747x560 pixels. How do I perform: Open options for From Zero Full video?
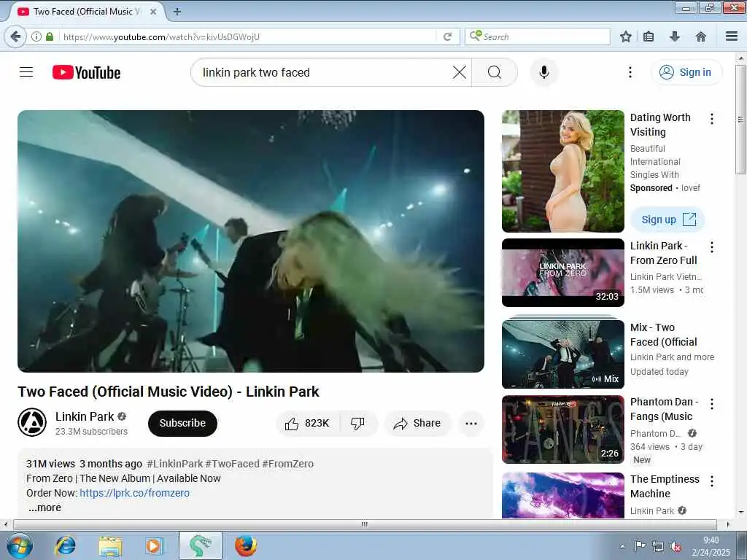[712, 247]
